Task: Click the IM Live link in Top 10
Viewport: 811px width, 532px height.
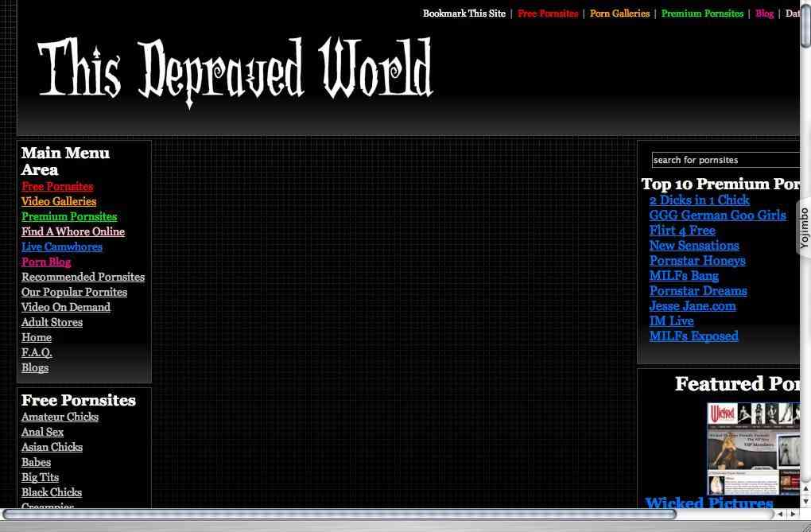Action: pos(671,321)
